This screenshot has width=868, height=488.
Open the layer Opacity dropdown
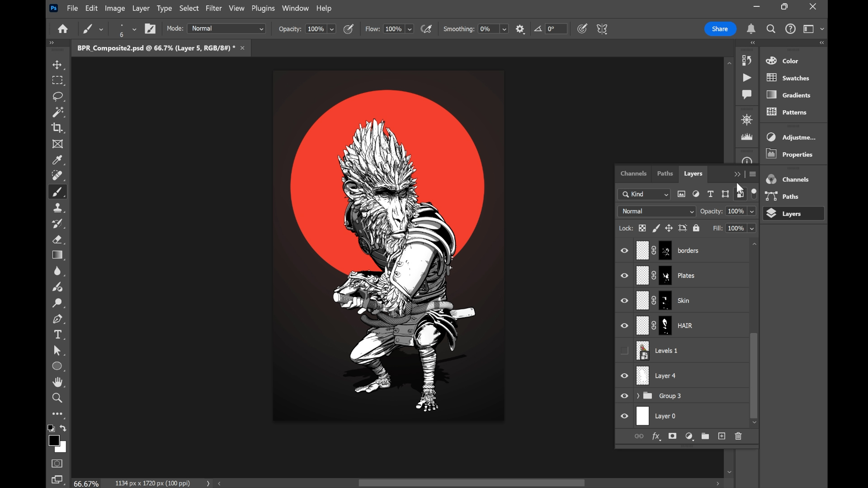[752, 211]
